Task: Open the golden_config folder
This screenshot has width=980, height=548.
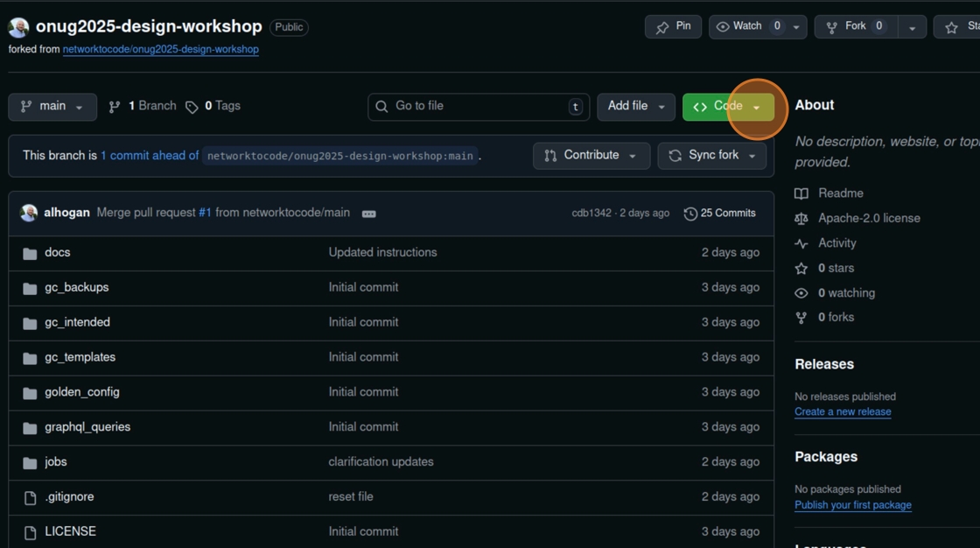Action: 82,392
